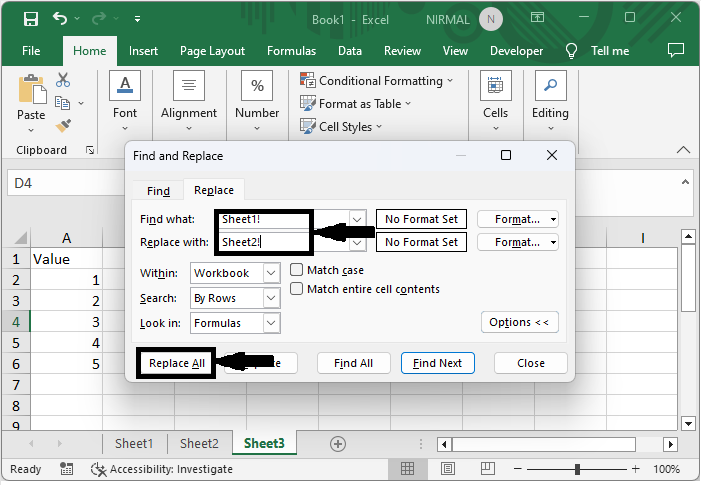
Task: Expand the Replace with history dropdown
Action: point(357,243)
